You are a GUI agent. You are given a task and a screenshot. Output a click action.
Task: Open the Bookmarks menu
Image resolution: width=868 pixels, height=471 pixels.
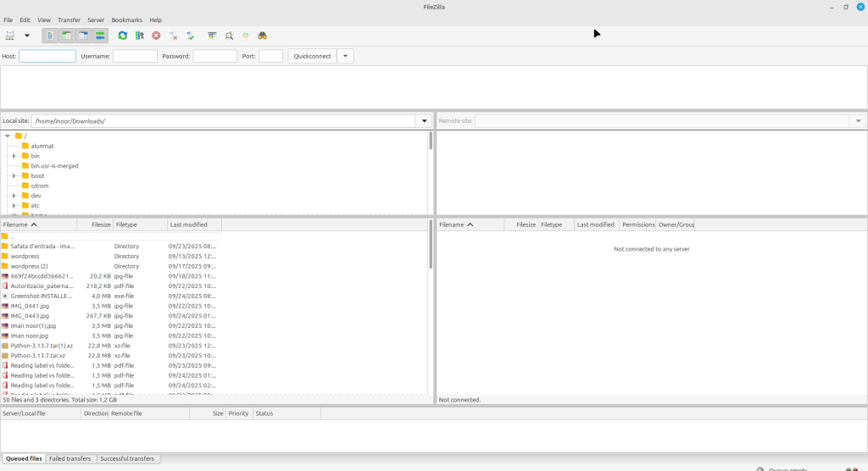coord(127,19)
